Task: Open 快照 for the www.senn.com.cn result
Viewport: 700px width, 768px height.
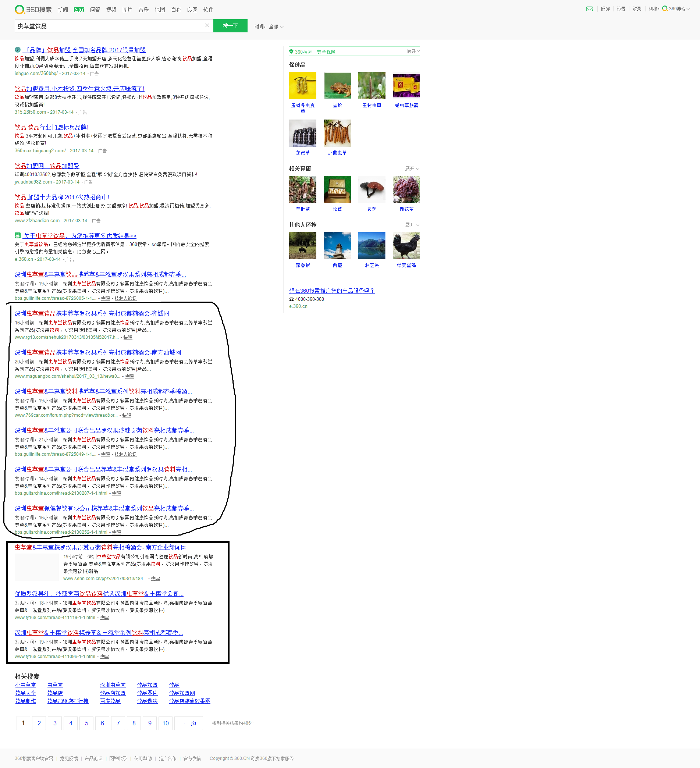Action: coord(156,579)
